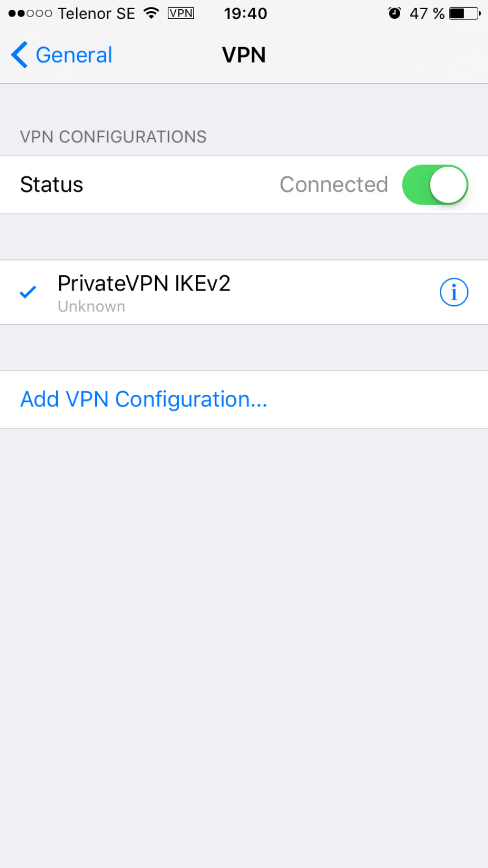Tap the blue back chevron arrow
The height and width of the screenshot is (868, 488).
point(20,55)
